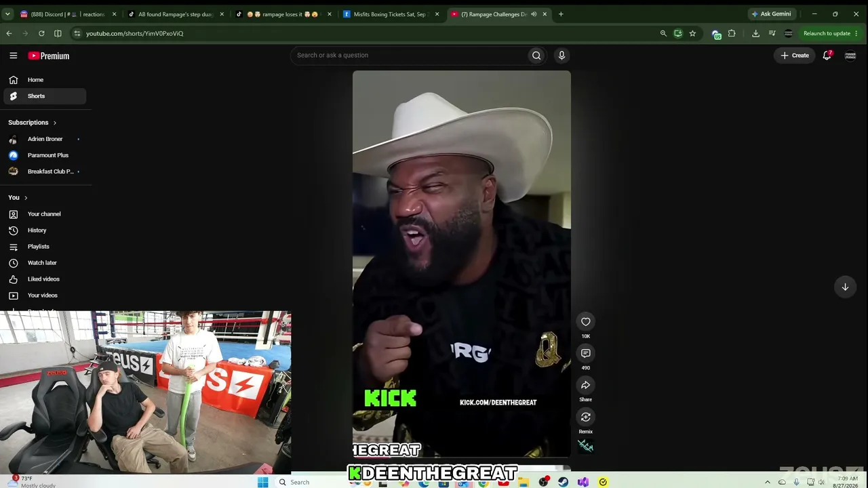Open the Windows Start menu
Viewport: 868px width, 488px height.
pos(263,482)
